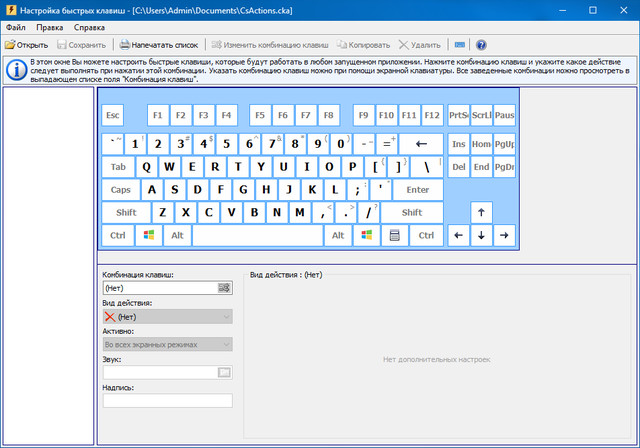Toggle the left Ctrl modifier key
Image resolution: width=640 pixels, height=448 pixels.
click(118, 236)
